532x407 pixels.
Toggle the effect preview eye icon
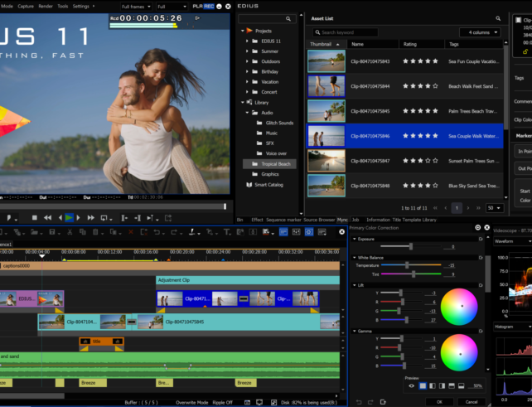pyautogui.click(x=411, y=386)
